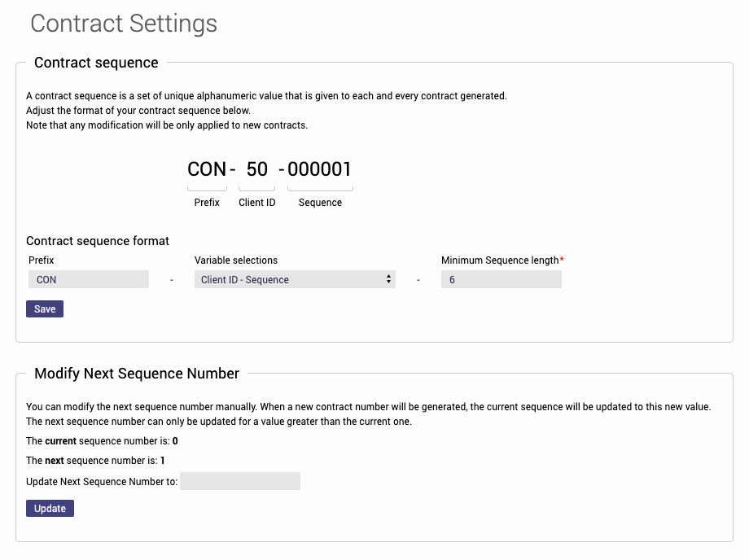
Task: Click the Save button
Action: [x=45, y=309]
